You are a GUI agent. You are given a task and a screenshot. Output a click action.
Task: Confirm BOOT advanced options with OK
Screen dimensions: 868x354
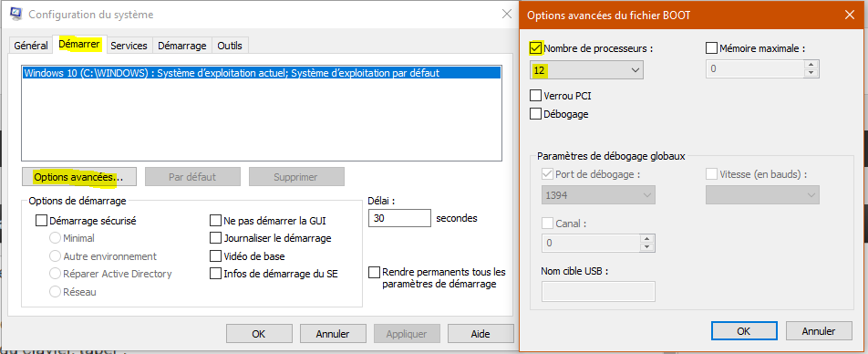click(743, 331)
